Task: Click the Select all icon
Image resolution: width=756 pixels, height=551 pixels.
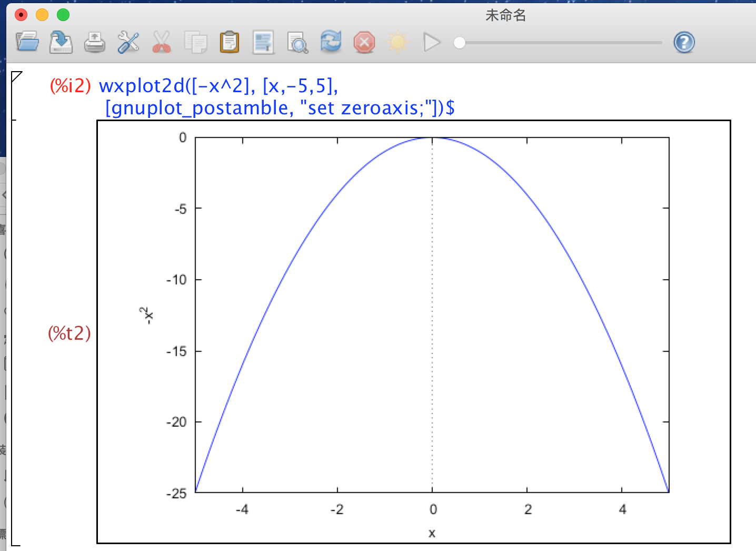Action: pos(263,42)
